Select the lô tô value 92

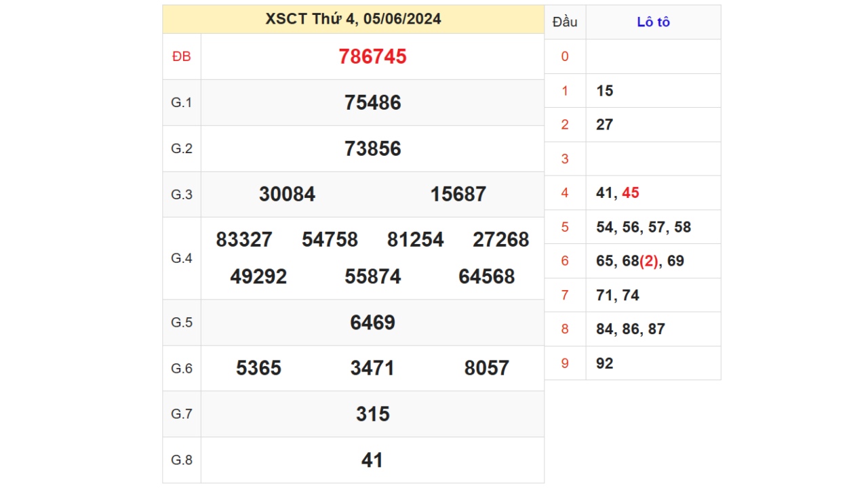pyautogui.click(x=604, y=363)
